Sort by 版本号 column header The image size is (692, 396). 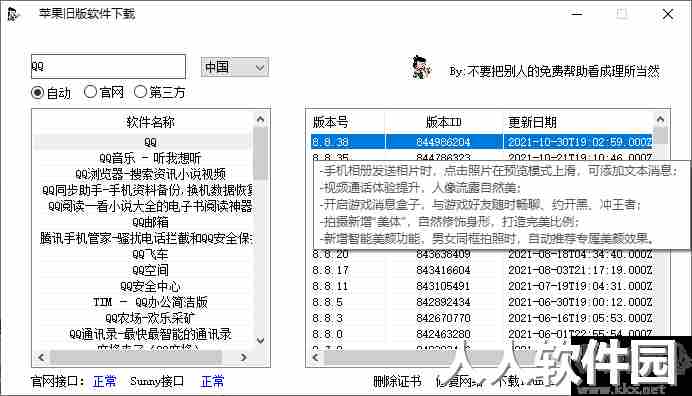(331, 122)
